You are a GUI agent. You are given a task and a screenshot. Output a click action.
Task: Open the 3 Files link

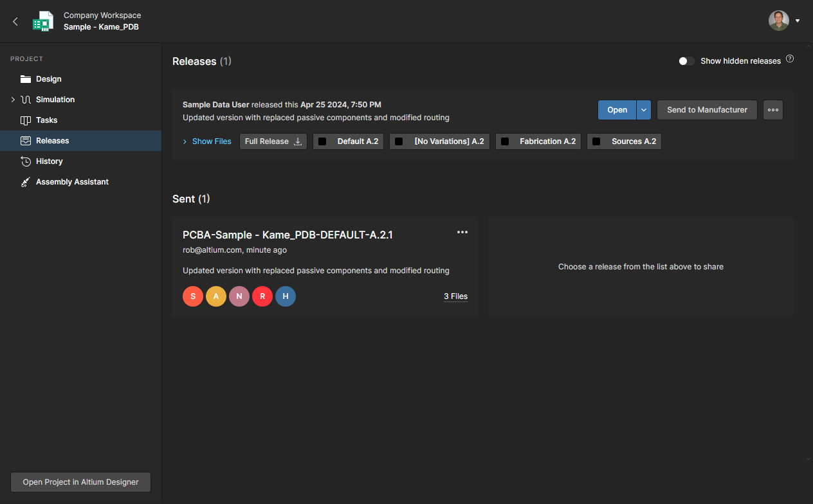pos(455,296)
